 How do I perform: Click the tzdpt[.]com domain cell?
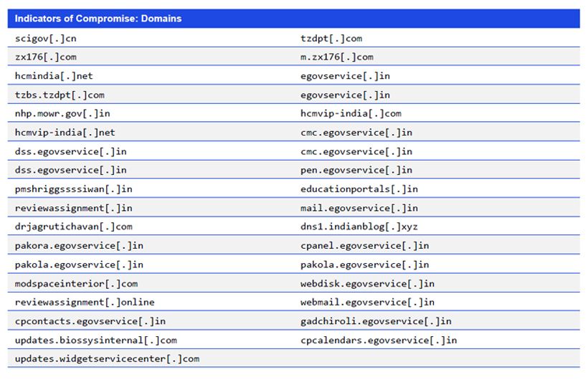[331, 39]
